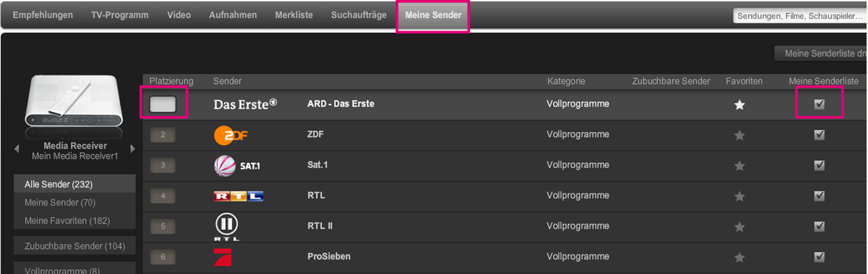Switch to the next Media Receiver with the right arrow
Viewport: 868px width, 274px height.
coord(132,149)
